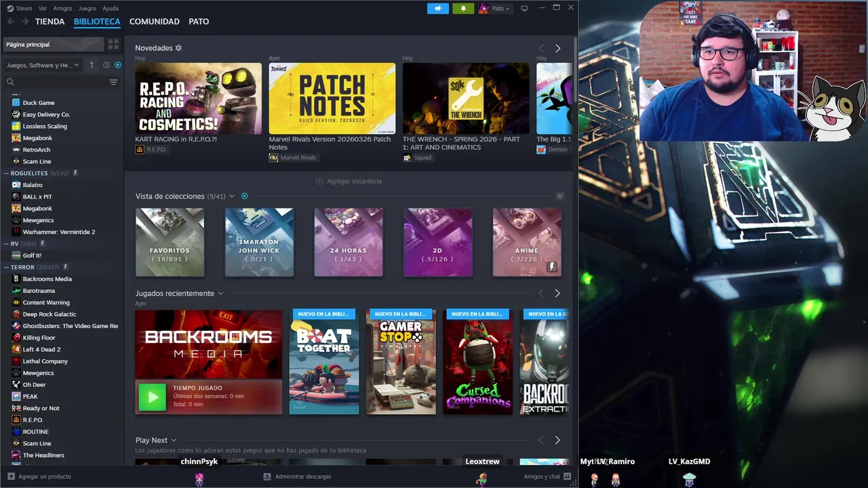The width and height of the screenshot is (868, 488).
Task: Switch to TIENDA tab
Action: pyautogui.click(x=50, y=22)
